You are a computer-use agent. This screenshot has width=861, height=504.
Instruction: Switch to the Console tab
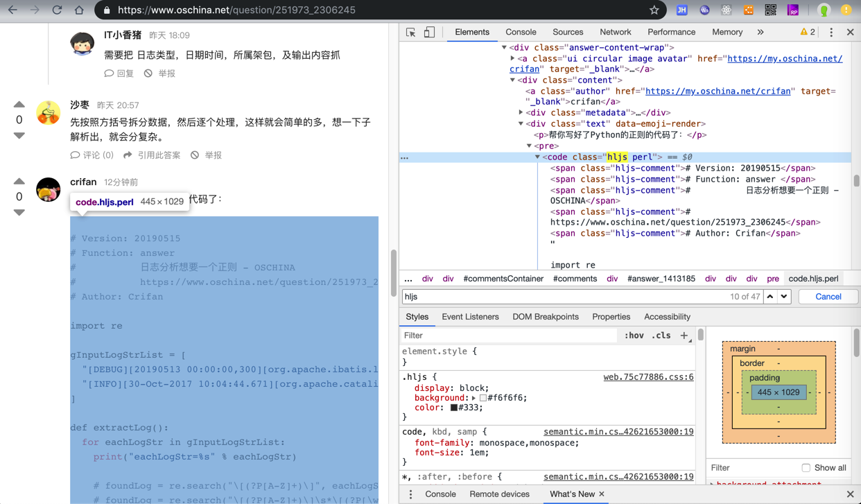(x=521, y=33)
